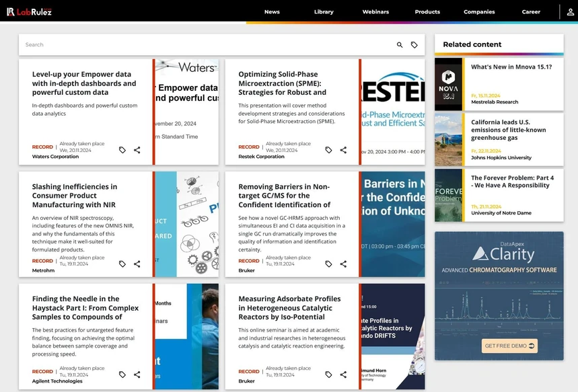Viewport: 578px width, 392px height.
Task: Share the Needle in the Haystack webinar
Action: tap(137, 375)
